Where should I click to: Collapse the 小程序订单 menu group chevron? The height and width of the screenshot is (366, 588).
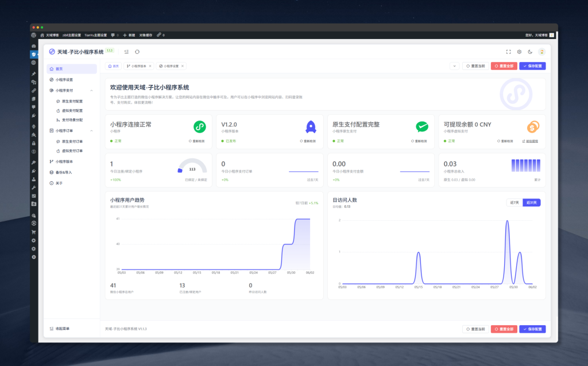(91, 131)
